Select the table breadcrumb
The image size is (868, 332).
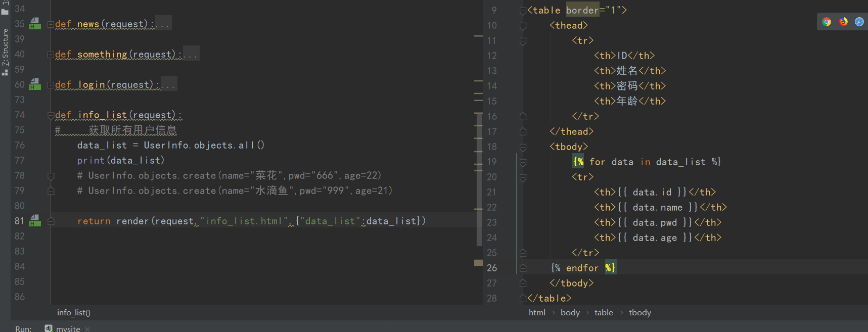[x=604, y=313]
